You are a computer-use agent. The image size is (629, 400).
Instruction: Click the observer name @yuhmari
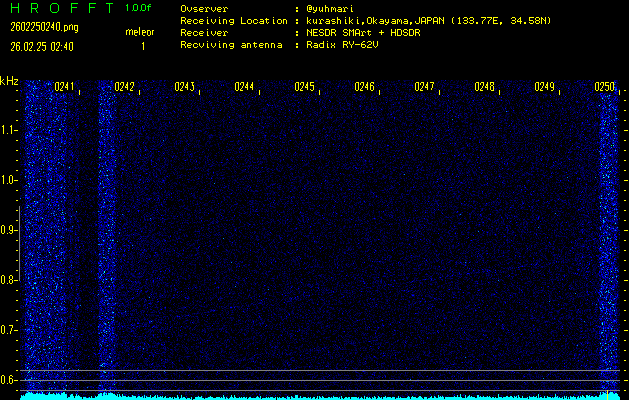[x=330, y=9]
